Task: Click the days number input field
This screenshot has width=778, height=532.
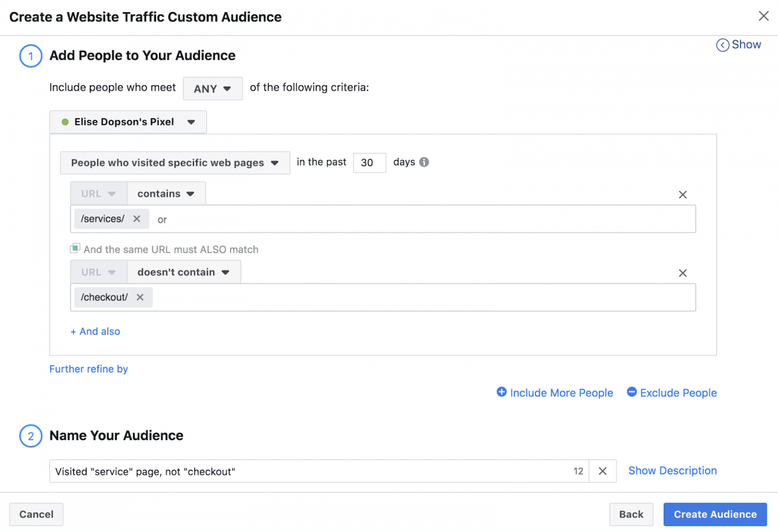Action: [369, 163]
